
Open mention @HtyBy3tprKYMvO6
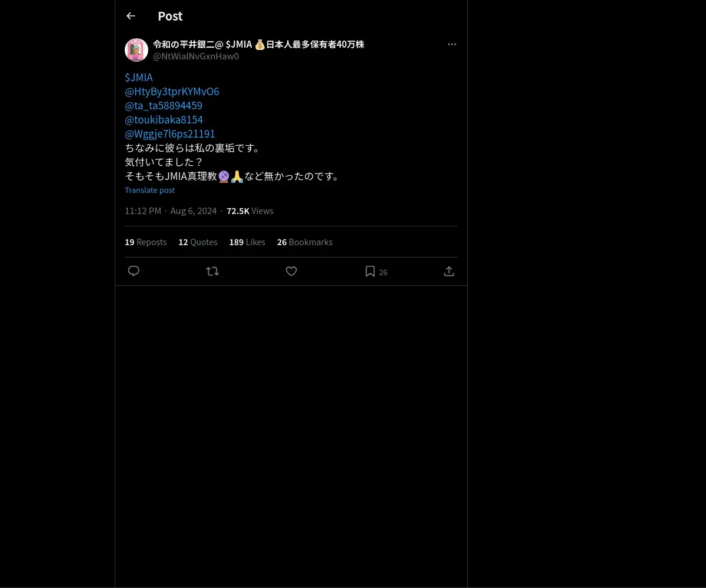[x=172, y=91]
